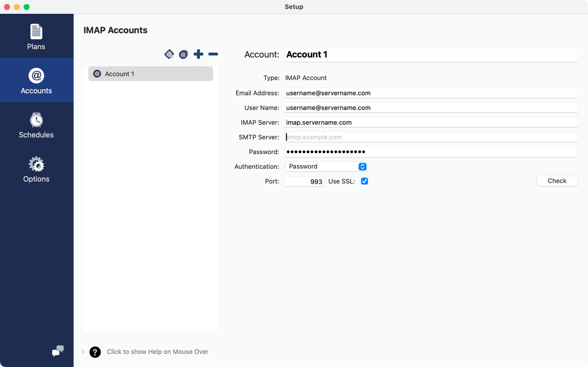Click the @ account type icon in the toolbar

pos(183,54)
